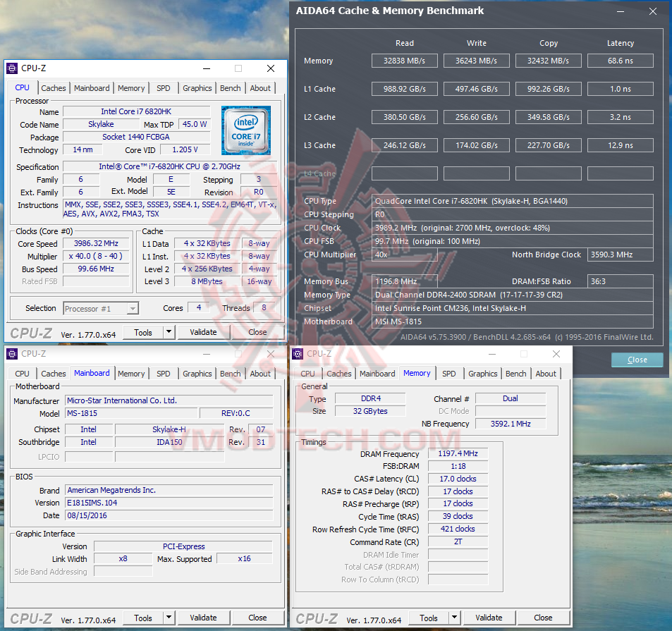This screenshot has height=631, width=672.
Task: Click Validate in top CPU-Z window
Action: point(203,332)
